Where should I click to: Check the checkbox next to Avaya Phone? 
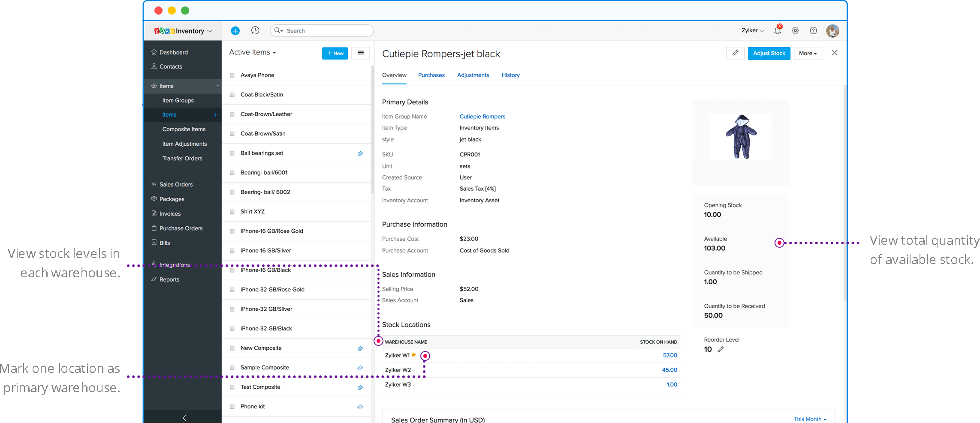tap(232, 75)
